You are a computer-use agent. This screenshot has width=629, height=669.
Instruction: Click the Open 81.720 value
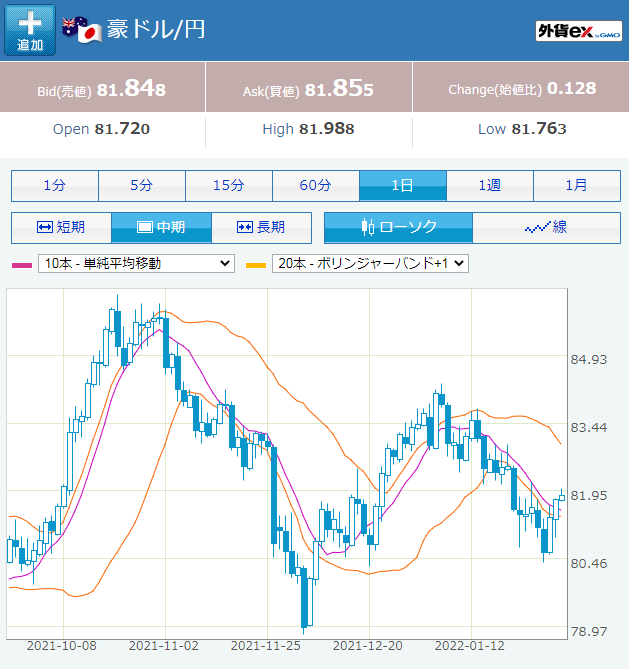click(x=101, y=129)
